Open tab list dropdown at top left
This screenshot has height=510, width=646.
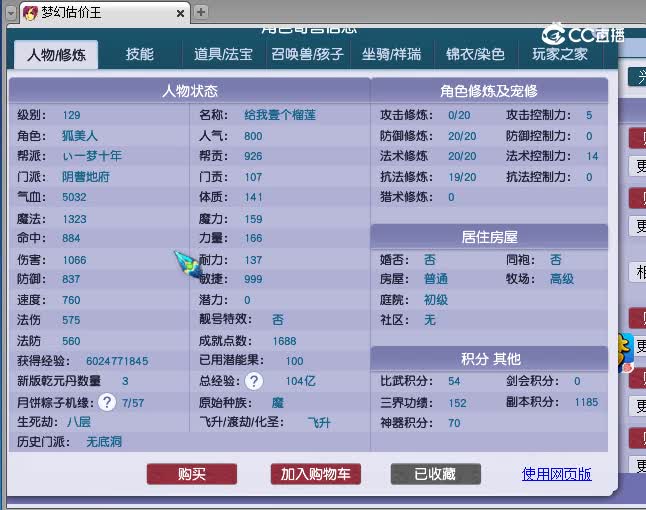click(x=11, y=13)
